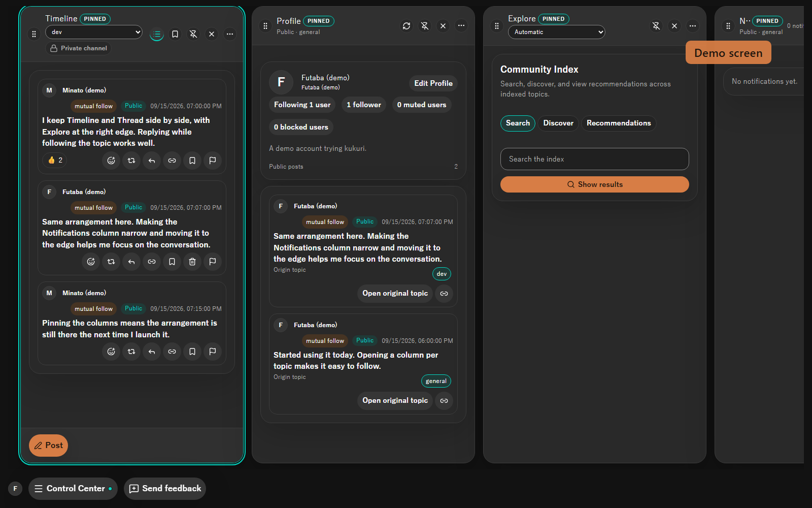Open the Automatic dropdown in Explore column

tap(557, 32)
